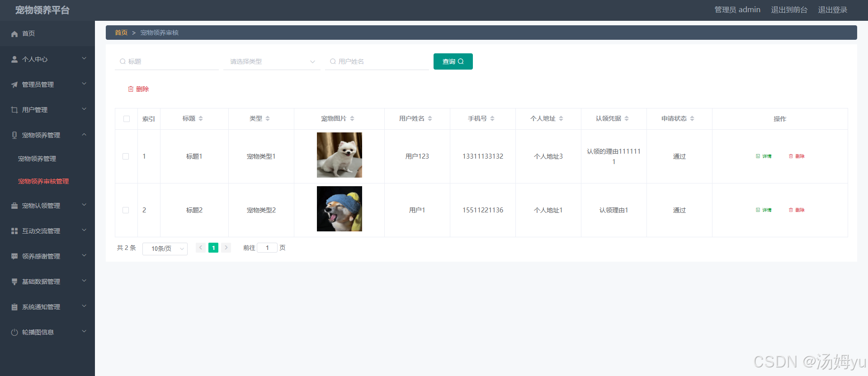Expand the 领养感谢管理 menu chevron
This screenshot has width=868, height=376.
[x=84, y=255]
